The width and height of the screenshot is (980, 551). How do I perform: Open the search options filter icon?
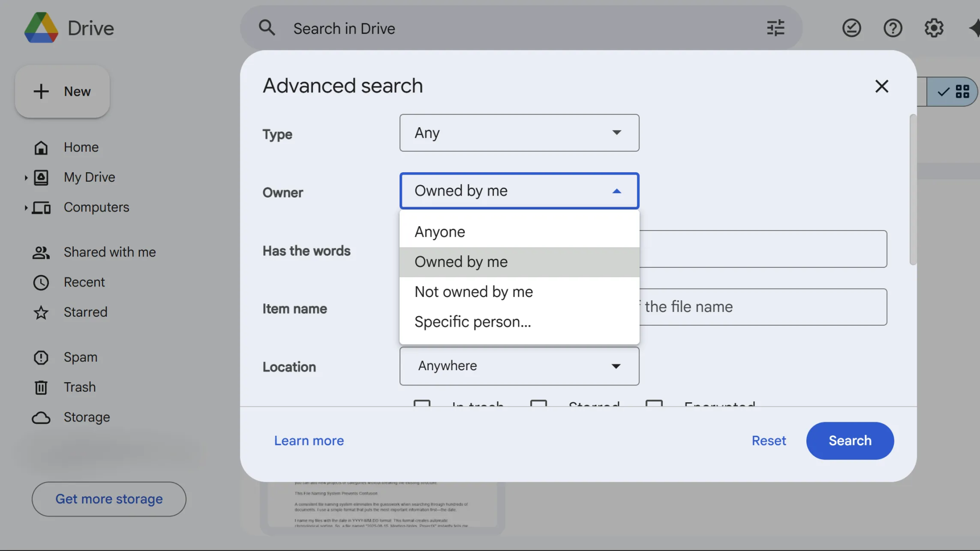click(x=775, y=28)
